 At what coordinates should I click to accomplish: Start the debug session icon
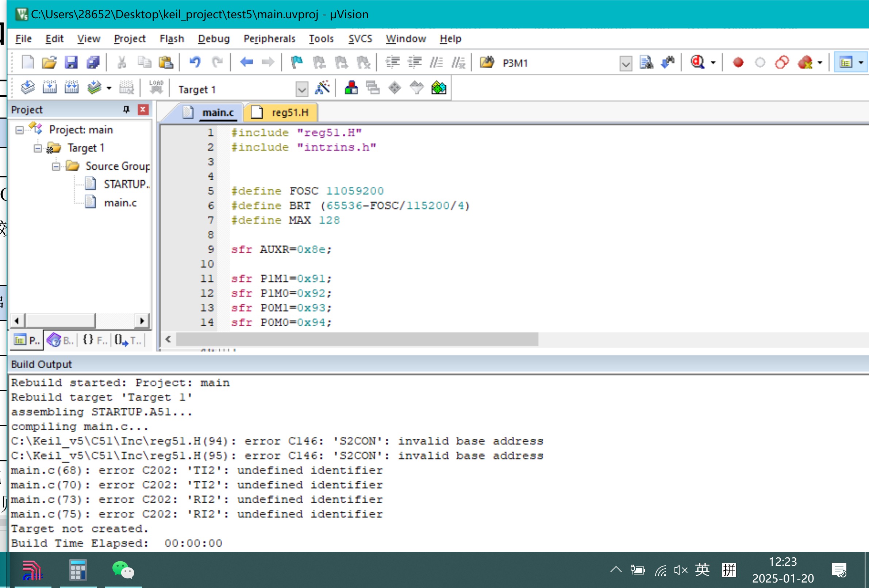pyautogui.click(x=697, y=62)
